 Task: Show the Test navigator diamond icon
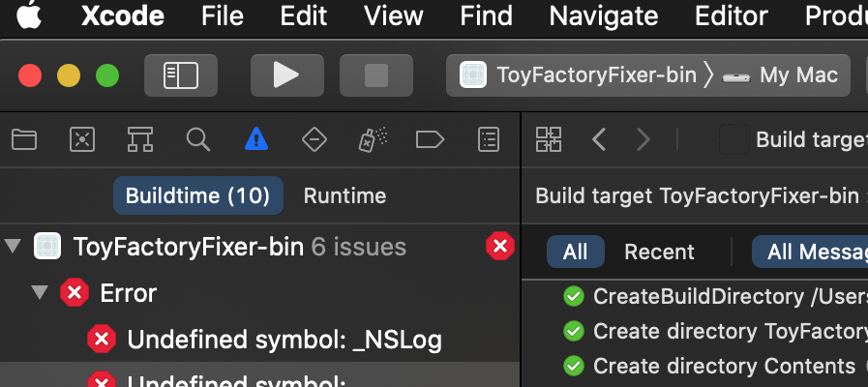(x=314, y=139)
